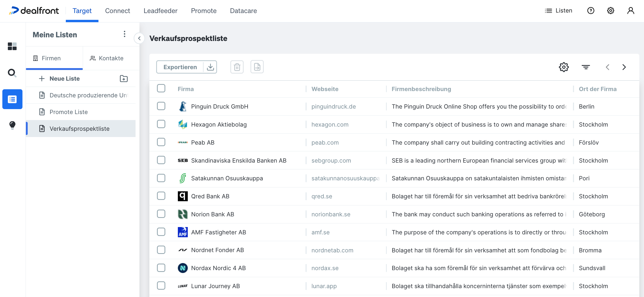
Task: Click the new folder icon beside Neue Liste
Action: click(x=124, y=79)
